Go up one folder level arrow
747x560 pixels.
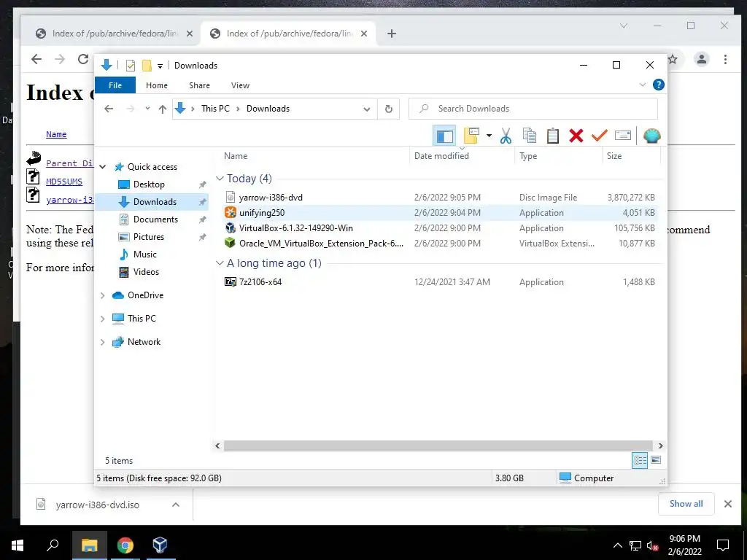pyautogui.click(x=163, y=109)
